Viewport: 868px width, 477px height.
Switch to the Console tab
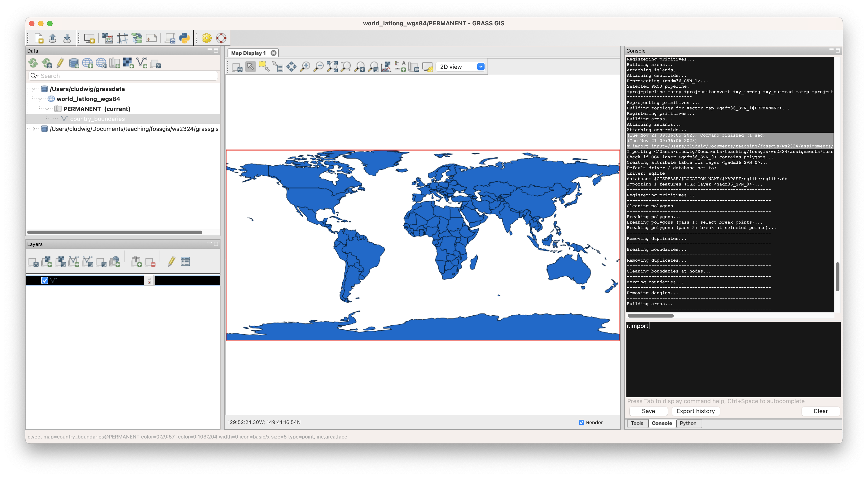point(662,423)
